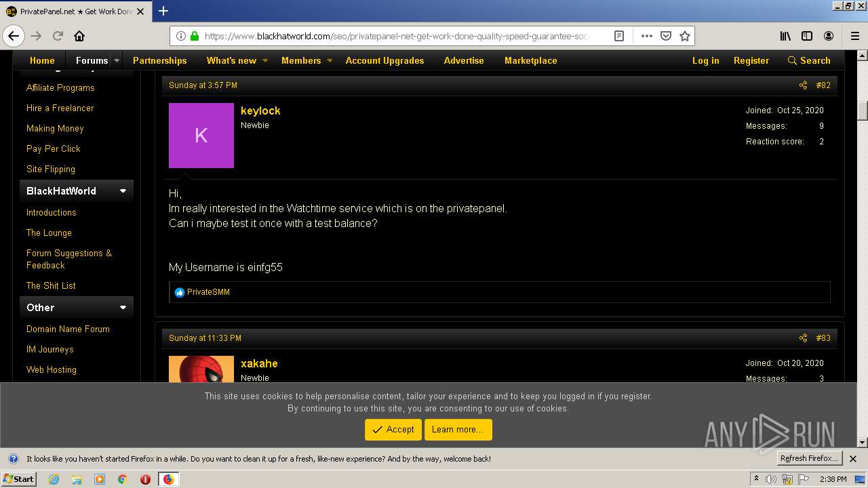Click keylock's purple K avatar
Screen dimensions: 868x488
click(201, 136)
